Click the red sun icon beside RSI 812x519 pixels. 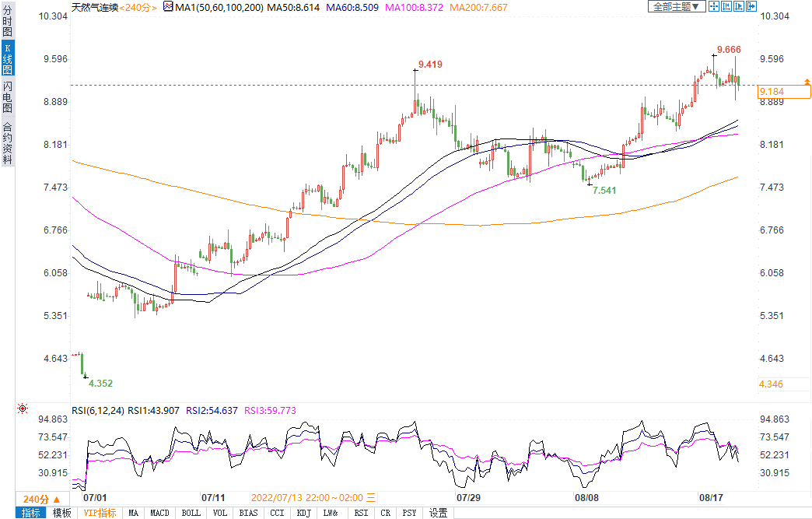click(23, 409)
